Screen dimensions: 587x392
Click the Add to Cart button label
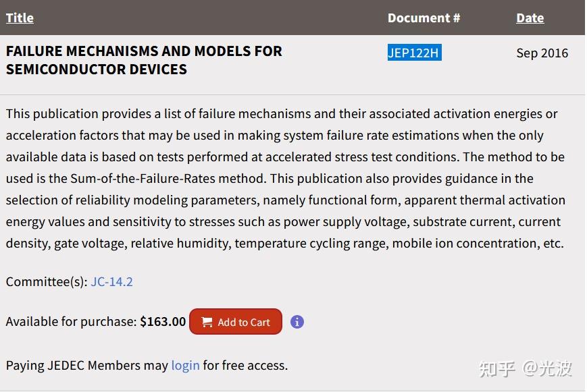[x=244, y=323]
